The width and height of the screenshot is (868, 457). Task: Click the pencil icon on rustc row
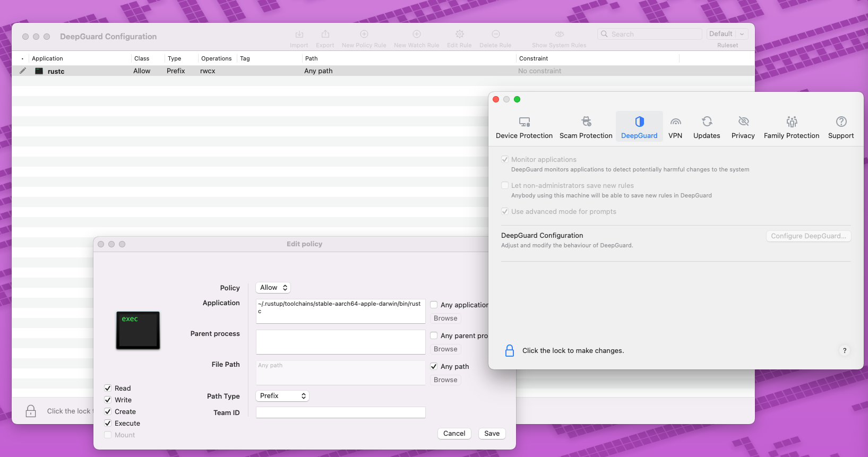[x=23, y=71]
